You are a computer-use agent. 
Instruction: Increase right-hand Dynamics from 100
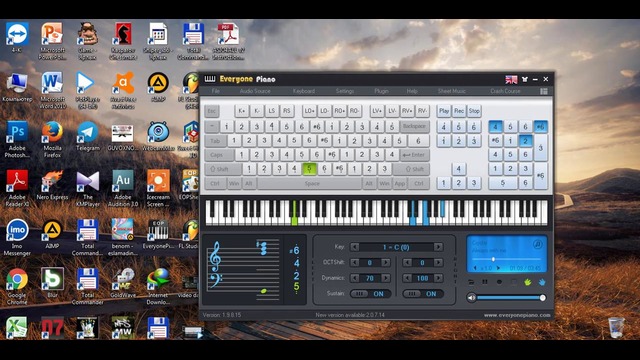pyautogui.click(x=438, y=278)
